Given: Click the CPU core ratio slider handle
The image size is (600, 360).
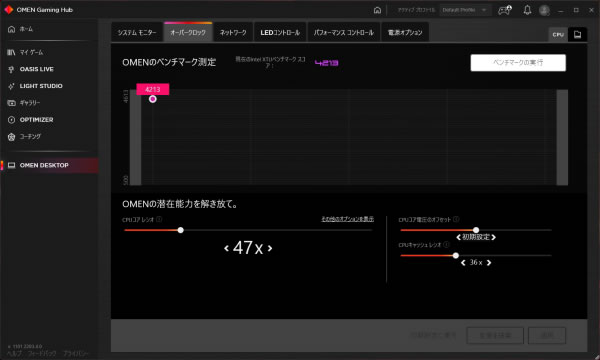Looking at the screenshot, I should tap(181, 230).
